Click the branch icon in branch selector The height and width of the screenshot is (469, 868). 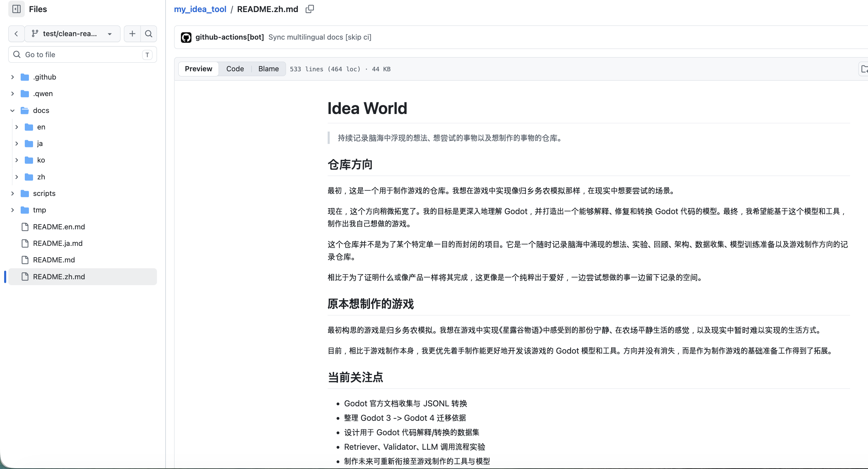(x=35, y=34)
